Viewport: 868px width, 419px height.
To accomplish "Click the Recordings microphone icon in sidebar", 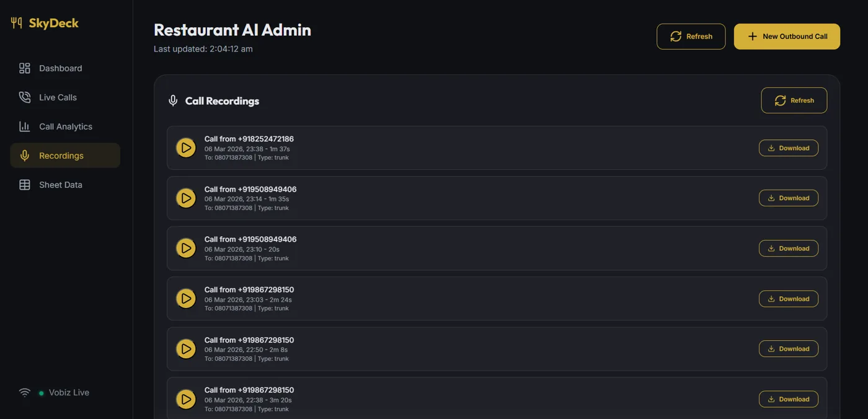I will 25,156.
